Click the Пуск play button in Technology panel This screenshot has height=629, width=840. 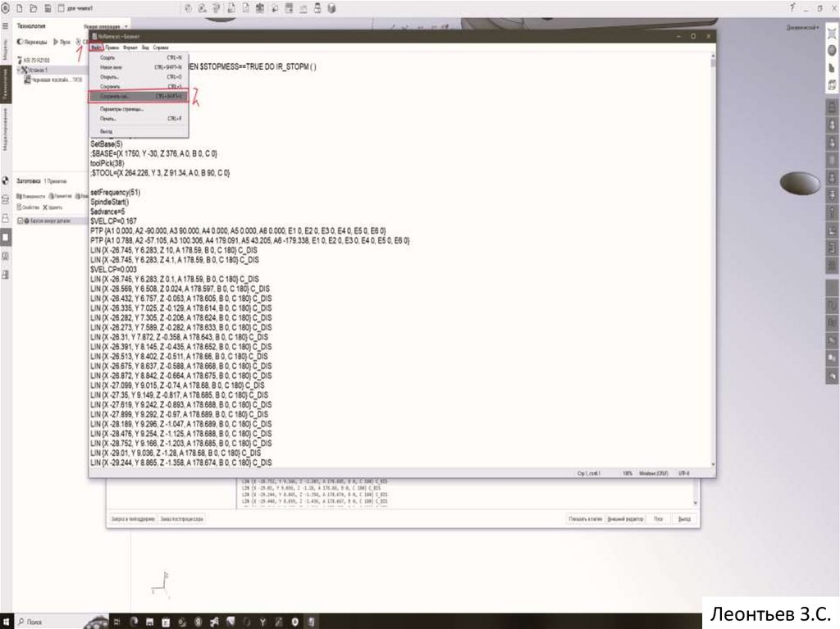pos(62,42)
